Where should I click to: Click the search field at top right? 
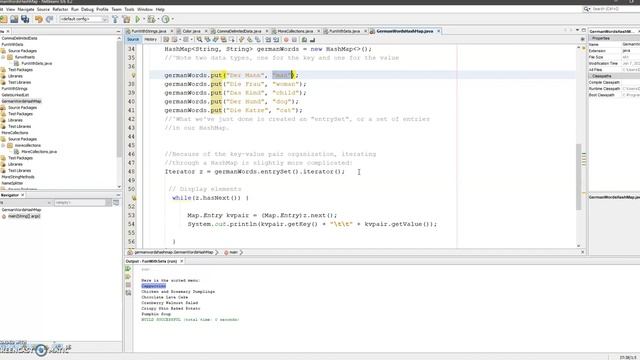pyautogui.click(x=615, y=9)
